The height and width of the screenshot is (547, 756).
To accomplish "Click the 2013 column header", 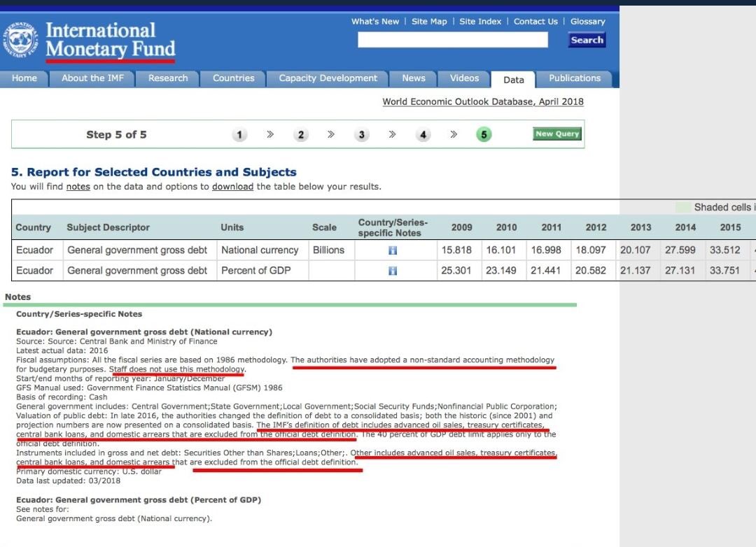I will click(640, 227).
